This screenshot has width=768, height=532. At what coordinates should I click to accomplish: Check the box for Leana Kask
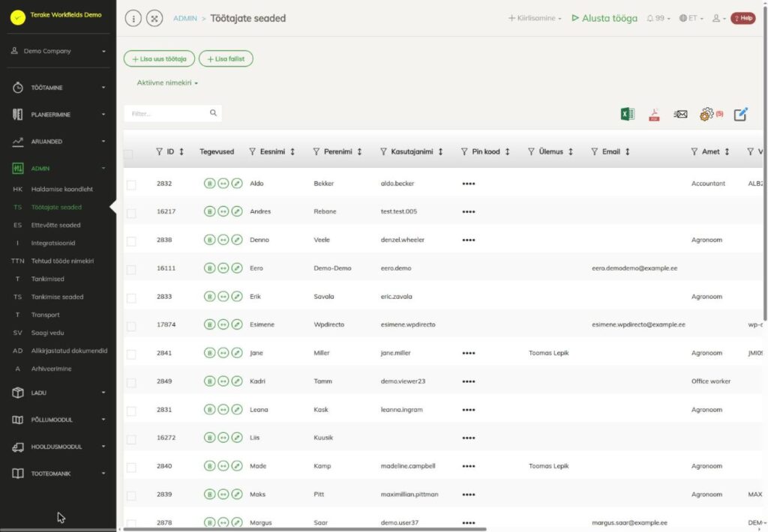[x=131, y=411]
